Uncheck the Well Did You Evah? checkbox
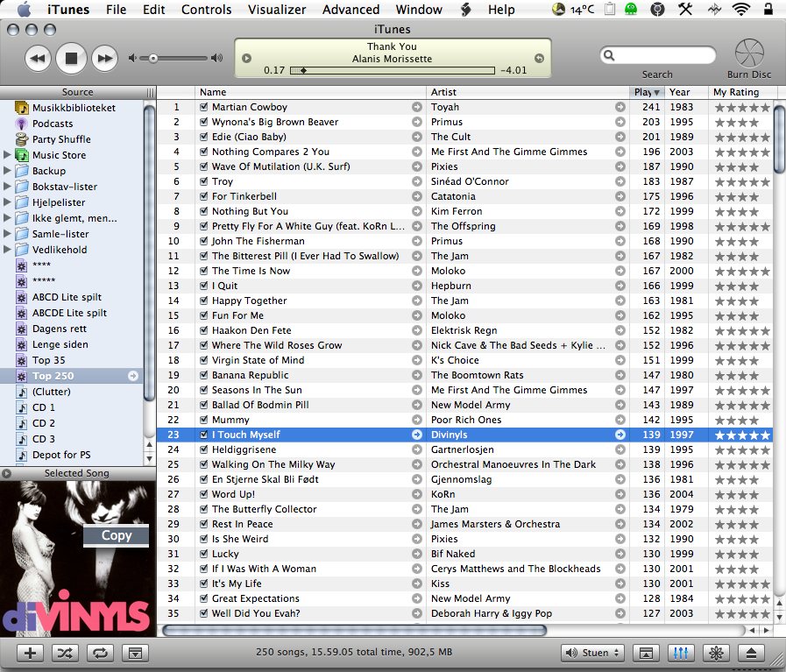 coord(203,613)
